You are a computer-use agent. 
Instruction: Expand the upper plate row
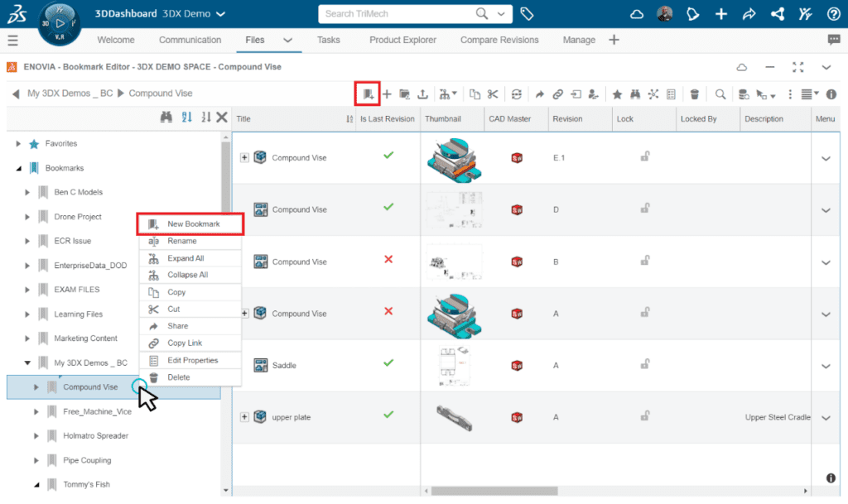244,417
